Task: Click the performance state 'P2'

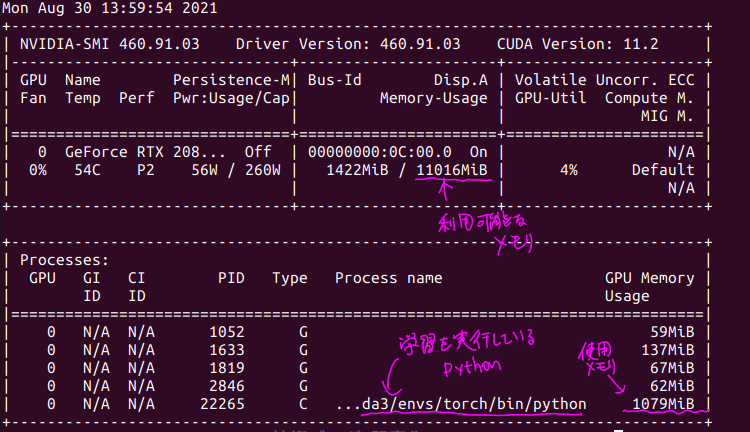Action: (145, 170)
